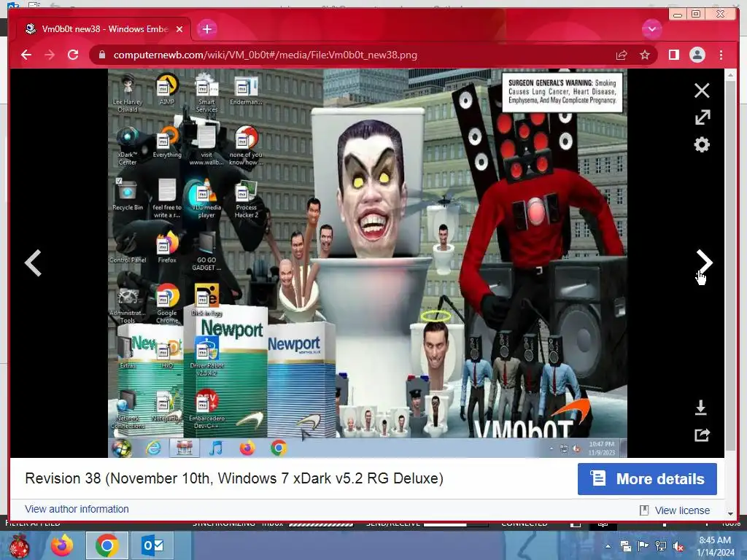The width and height of the screenshot is (747, 560).
Task: Show hidden tray icons arrow
Action: click(x=608, y=546)
